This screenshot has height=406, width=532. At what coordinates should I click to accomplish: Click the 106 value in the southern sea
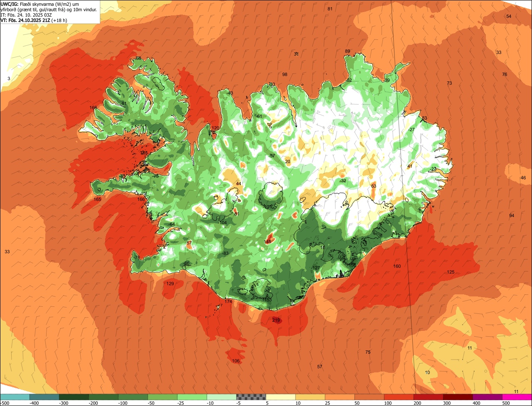coord(236,361)
